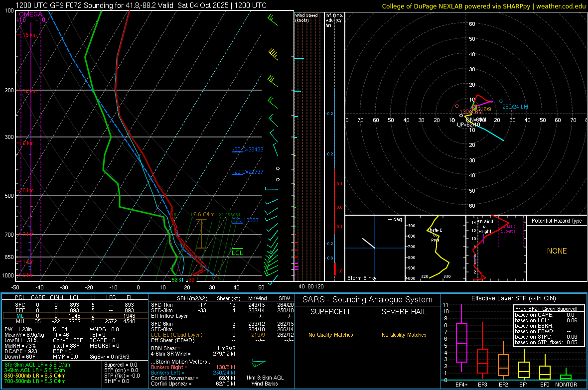This screenshot has height=390, width=588.
Task: Click the Bunkers Left = 250/24 kt text
Action: click(193, 373)
